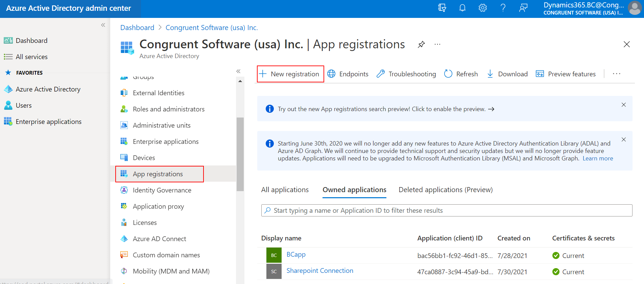Click the Azure Active Directory admin center title
Viewport: 644px width, 284px height.
pyautogui.click(x=69, y=8)
